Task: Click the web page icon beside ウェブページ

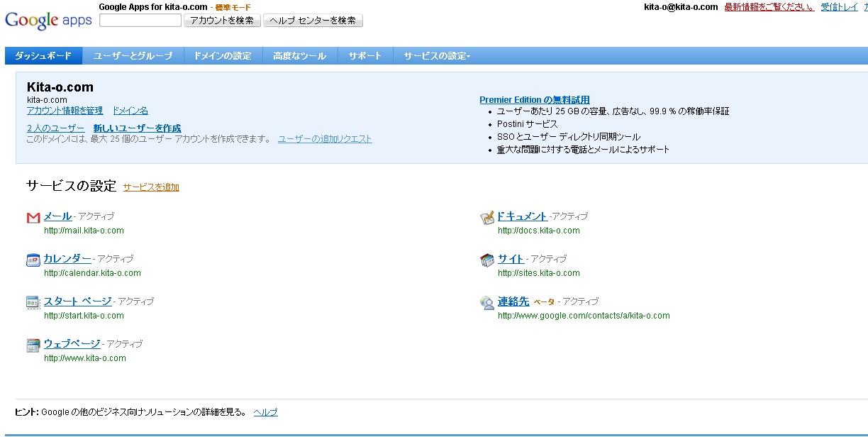Action: pos(33,345)
